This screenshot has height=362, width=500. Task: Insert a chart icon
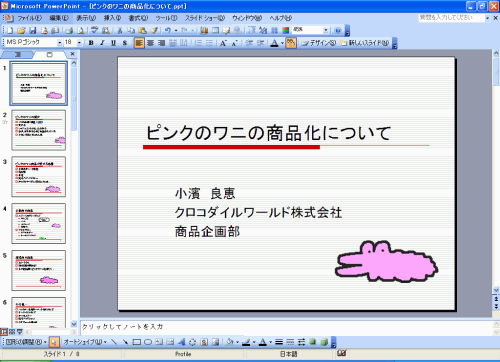[x=204, y=31]
